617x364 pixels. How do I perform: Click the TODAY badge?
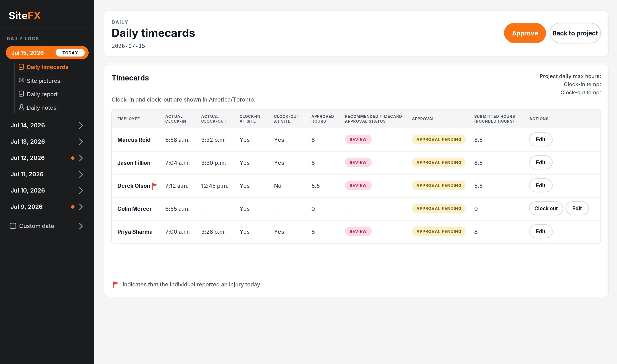tap(70, 53)
